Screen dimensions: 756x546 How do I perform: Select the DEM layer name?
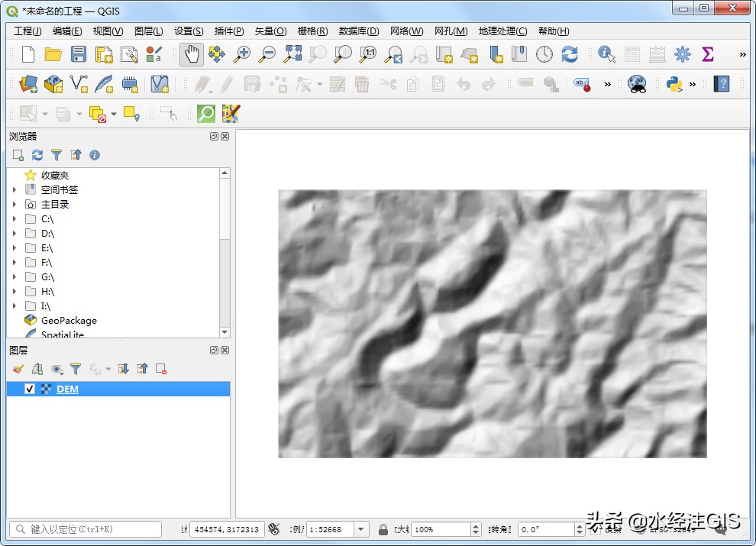[x=67, y=389]
